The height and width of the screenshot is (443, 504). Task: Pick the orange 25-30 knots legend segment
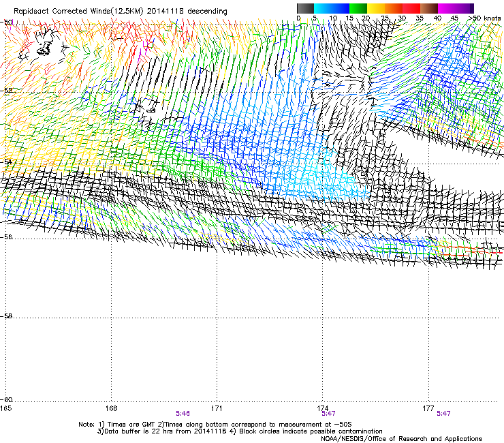[394, 8]
